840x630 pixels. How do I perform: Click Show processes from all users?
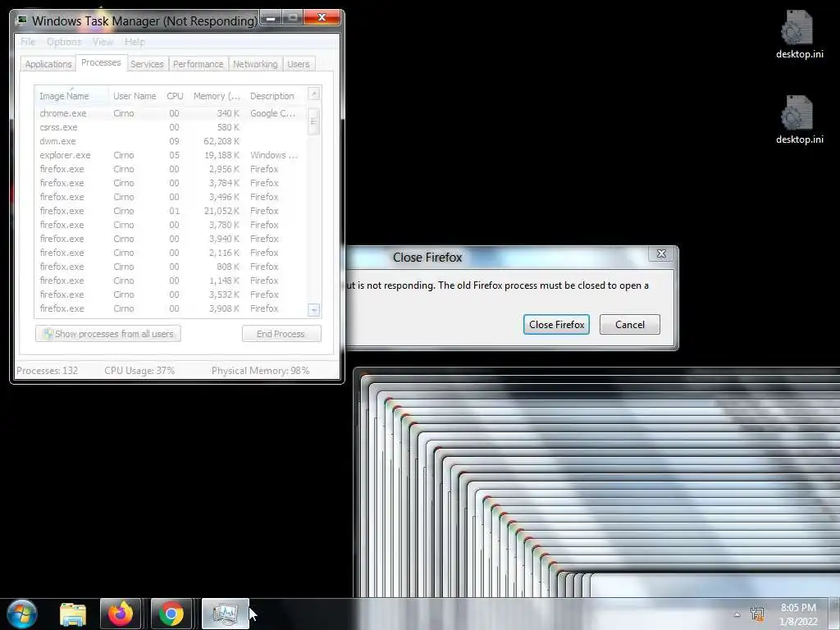tap(108, 334)
